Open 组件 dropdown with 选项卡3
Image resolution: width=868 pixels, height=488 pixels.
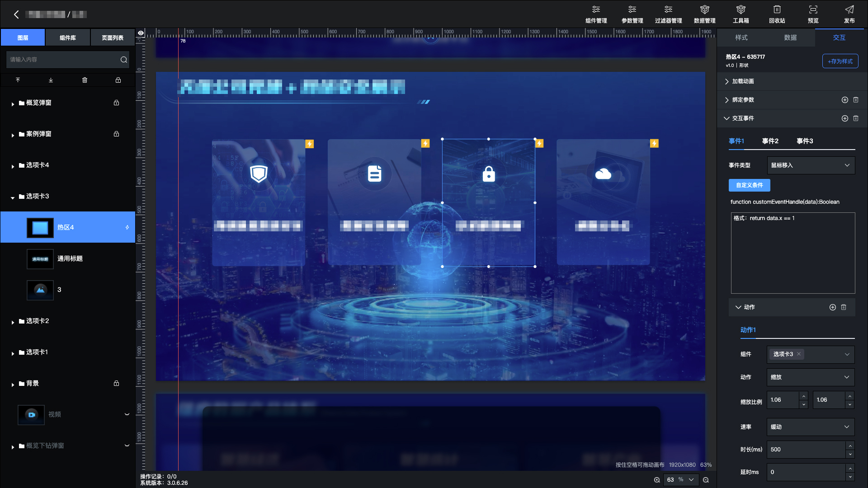pyautogui.click(x=811, y=354)
